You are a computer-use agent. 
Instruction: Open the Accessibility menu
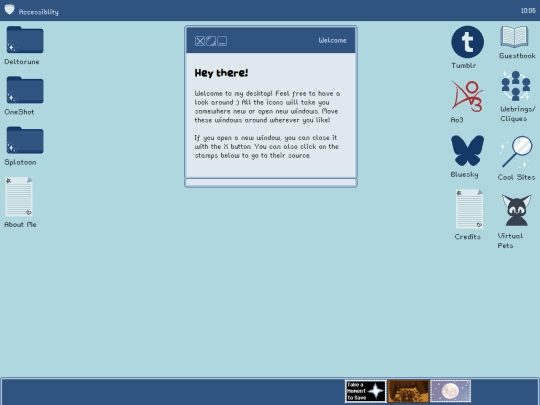(39, 12)
